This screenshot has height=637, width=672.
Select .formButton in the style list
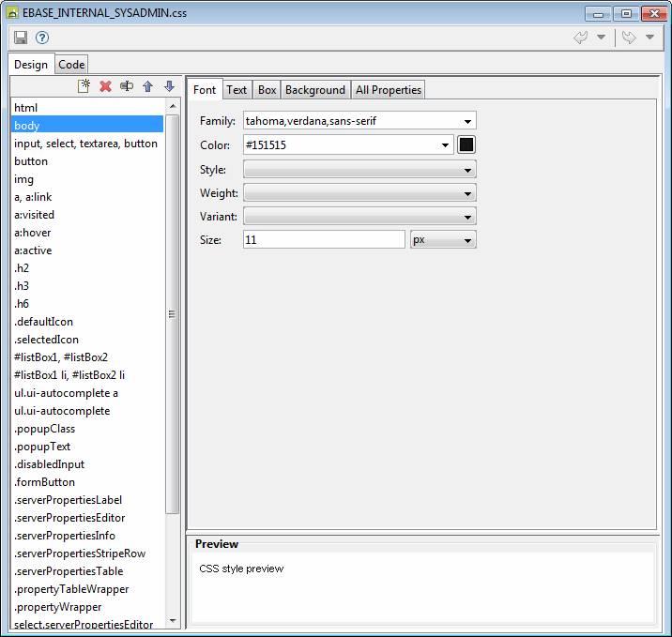44,482
